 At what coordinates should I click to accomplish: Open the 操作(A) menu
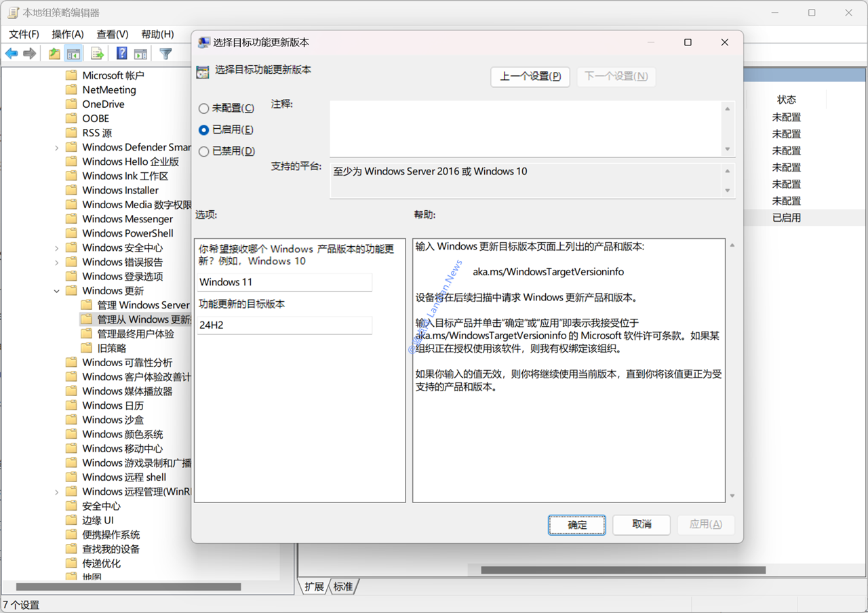pos(68,34)
